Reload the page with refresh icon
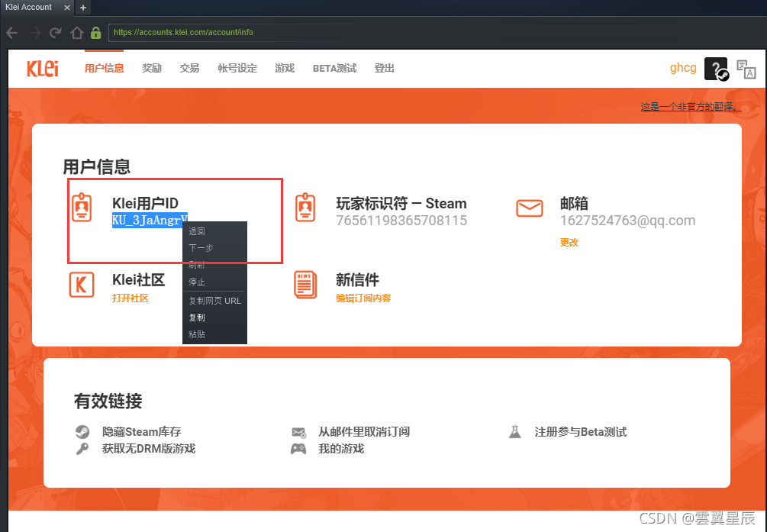The width and height of the screenshot is (767, 532). pos(56,33)
